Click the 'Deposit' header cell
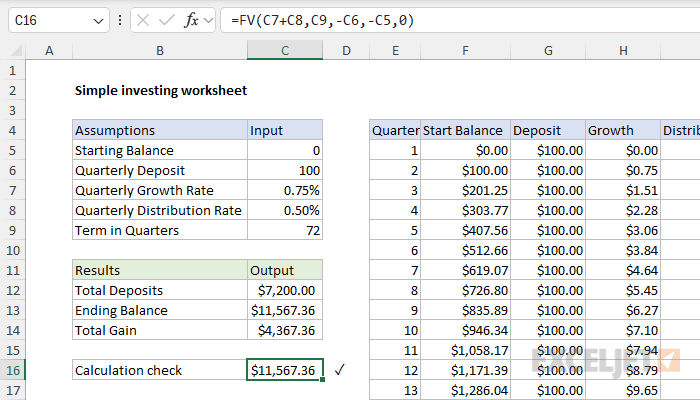The image size is (700, 400). pyautogui.click(x=548, y=130)
